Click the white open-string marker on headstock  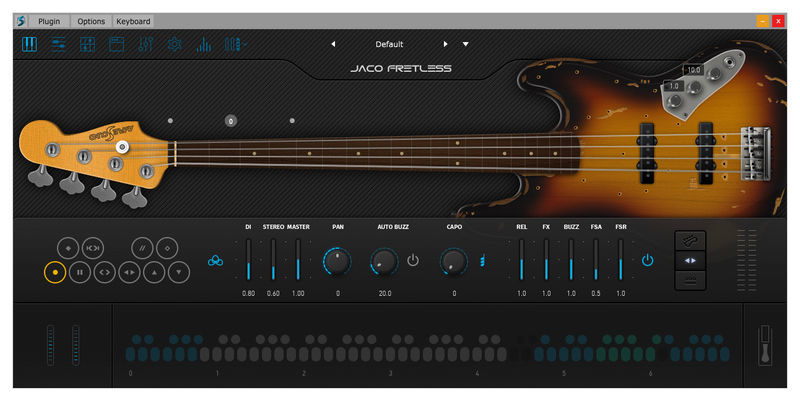pyautogui.click(x=122, y=147)
